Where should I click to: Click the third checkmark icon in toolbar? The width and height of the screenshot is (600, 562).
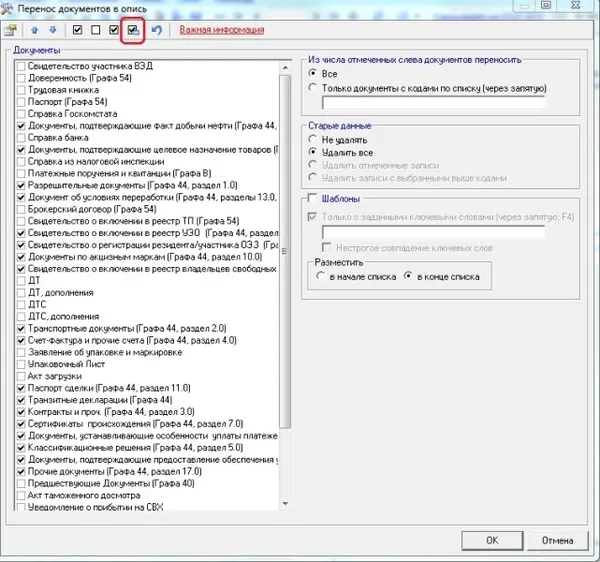click(114, 29)
